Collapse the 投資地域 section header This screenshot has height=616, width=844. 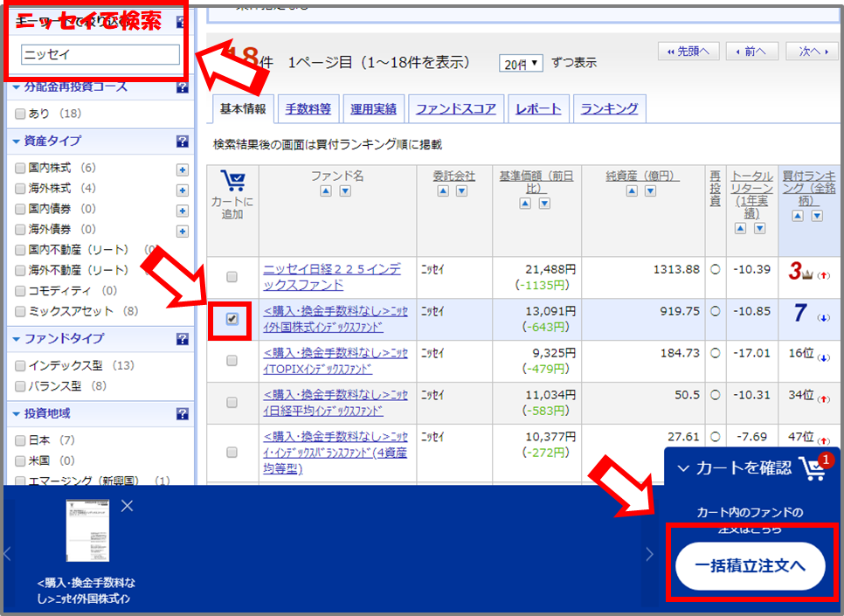click(41, 413)
